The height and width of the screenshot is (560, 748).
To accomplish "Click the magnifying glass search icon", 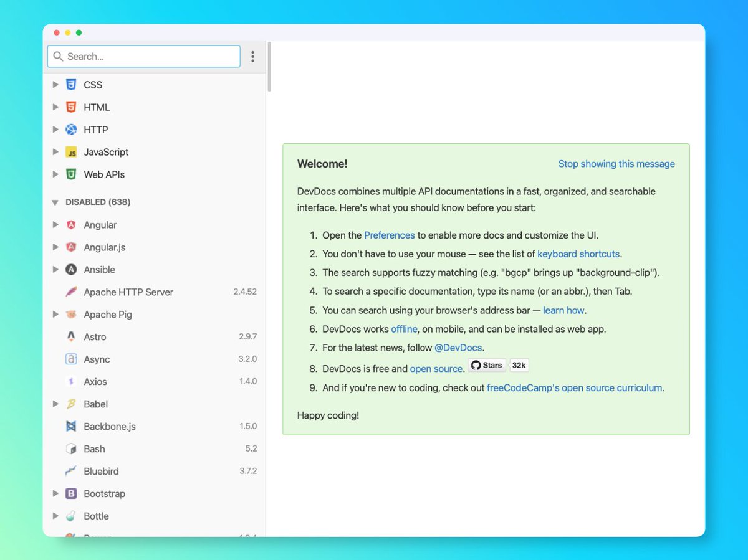I will (x=59, y=57).
